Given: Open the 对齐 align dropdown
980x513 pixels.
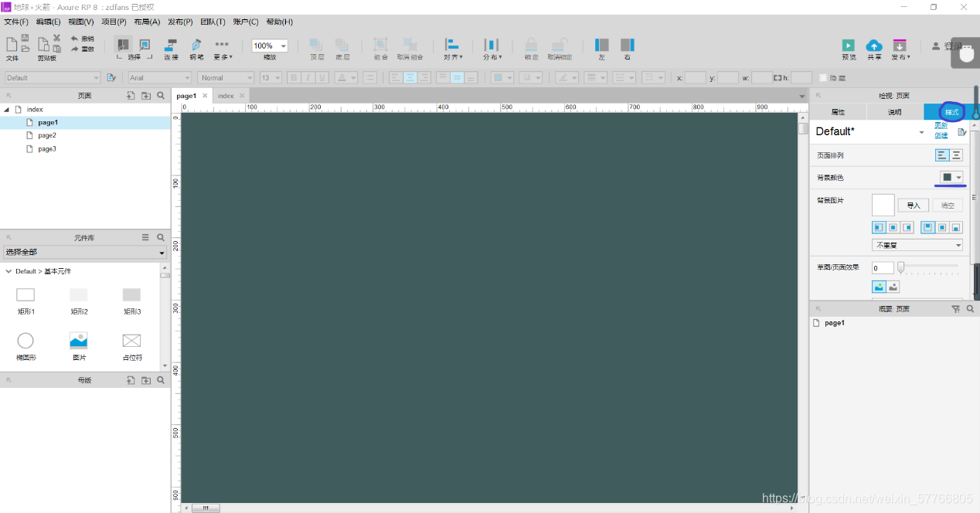Looking at the screenshot, I should (453, 48).
